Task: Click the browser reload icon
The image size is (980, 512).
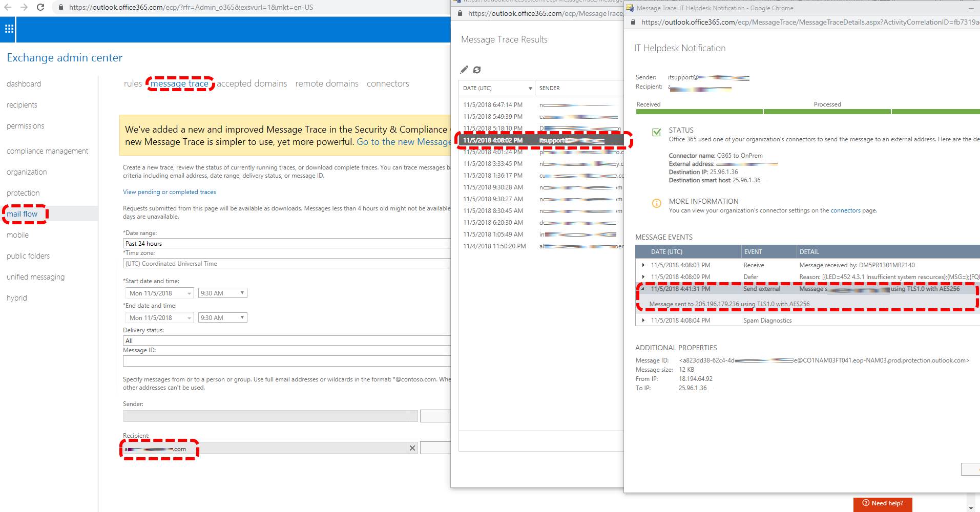Action: point(40,7)
